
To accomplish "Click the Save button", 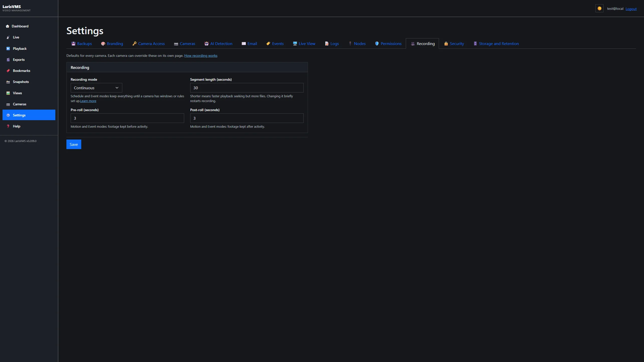I will click(x=74, y=144).
